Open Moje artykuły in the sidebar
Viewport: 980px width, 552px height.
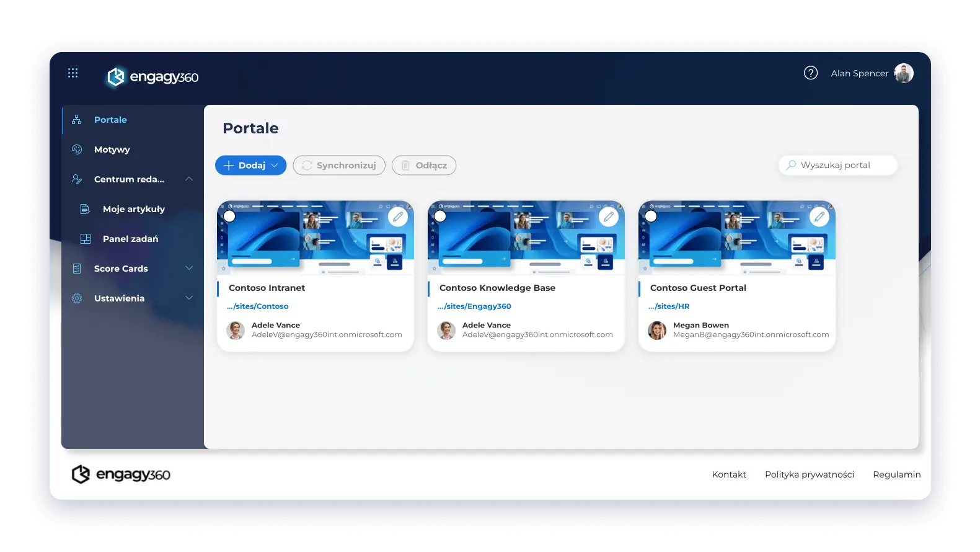tap(133, 209)
